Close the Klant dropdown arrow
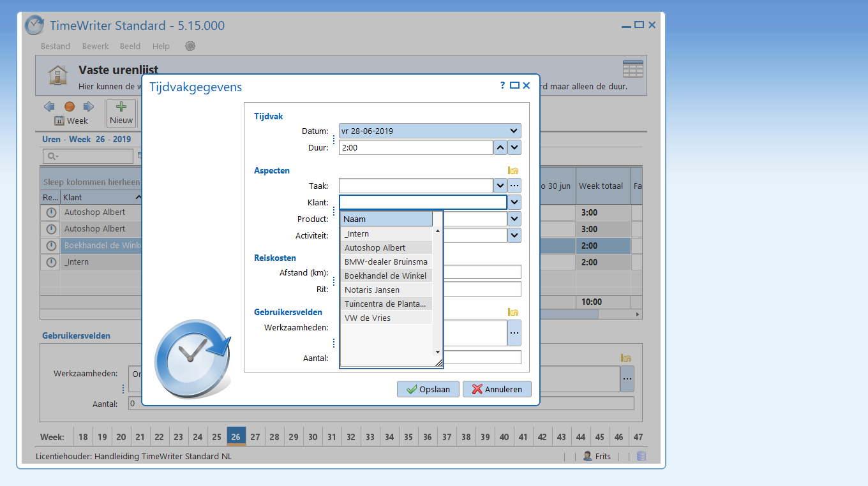 pos(514,202)
